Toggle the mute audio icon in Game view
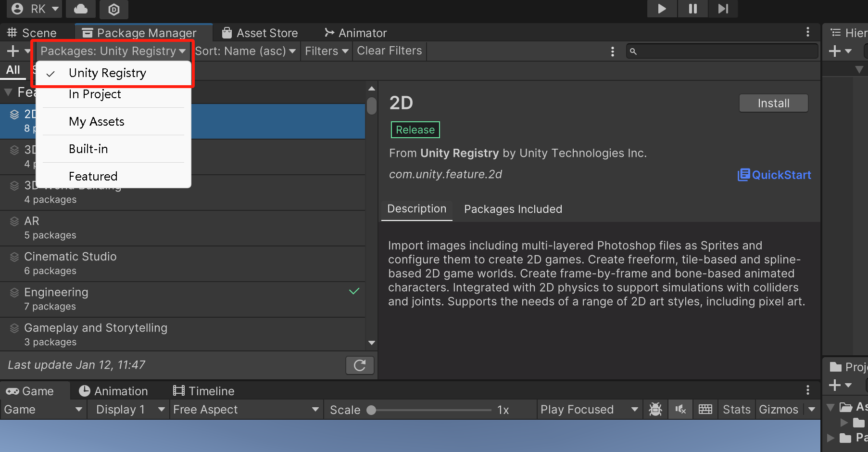The image size is (868, 452). click(680, 410)
